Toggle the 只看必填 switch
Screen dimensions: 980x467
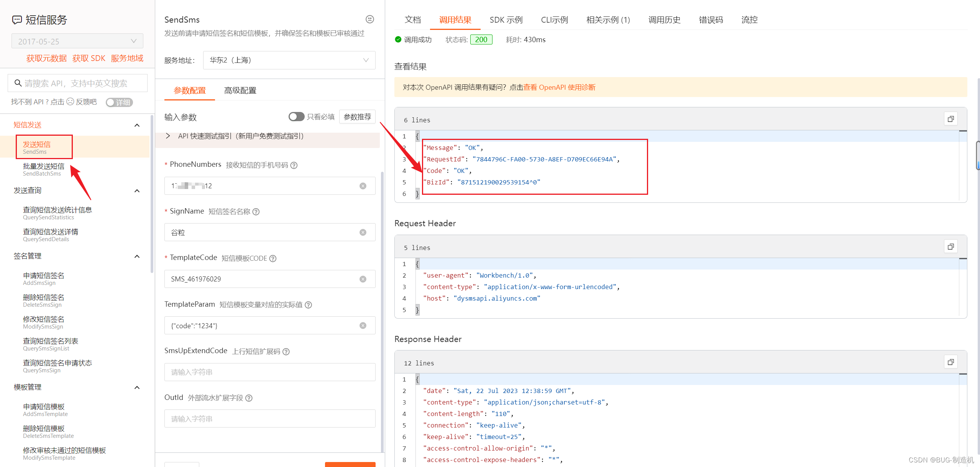[296, 117]
